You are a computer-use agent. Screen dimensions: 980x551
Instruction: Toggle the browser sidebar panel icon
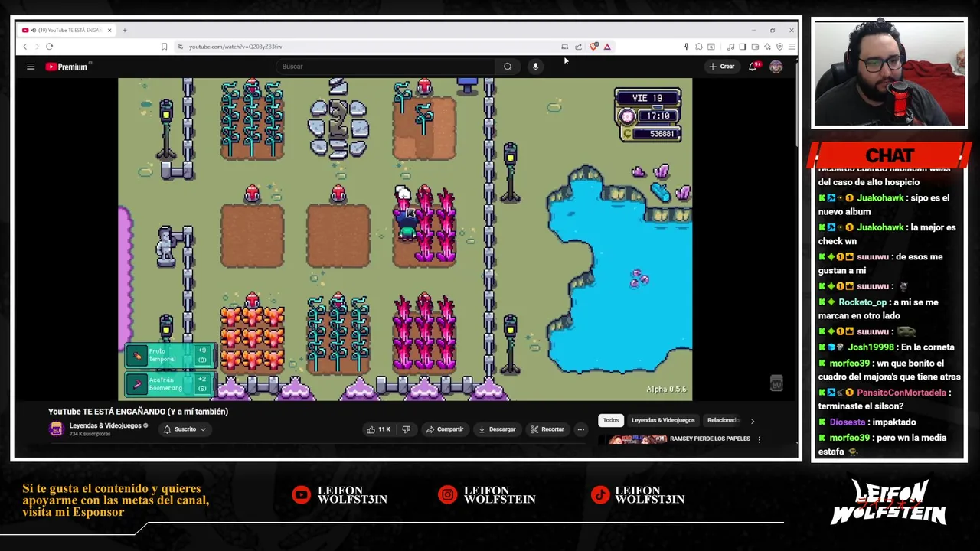tap(743, 47)
